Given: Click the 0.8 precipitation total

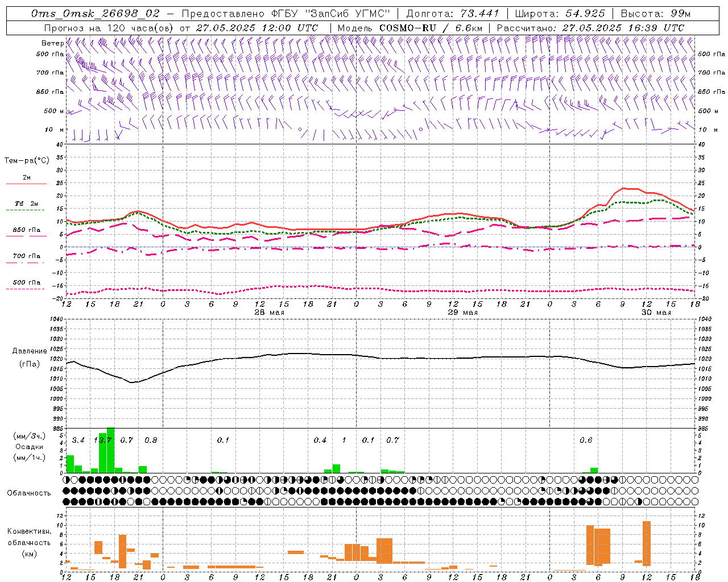Looking at the screenshot, I should click(151, 440).
